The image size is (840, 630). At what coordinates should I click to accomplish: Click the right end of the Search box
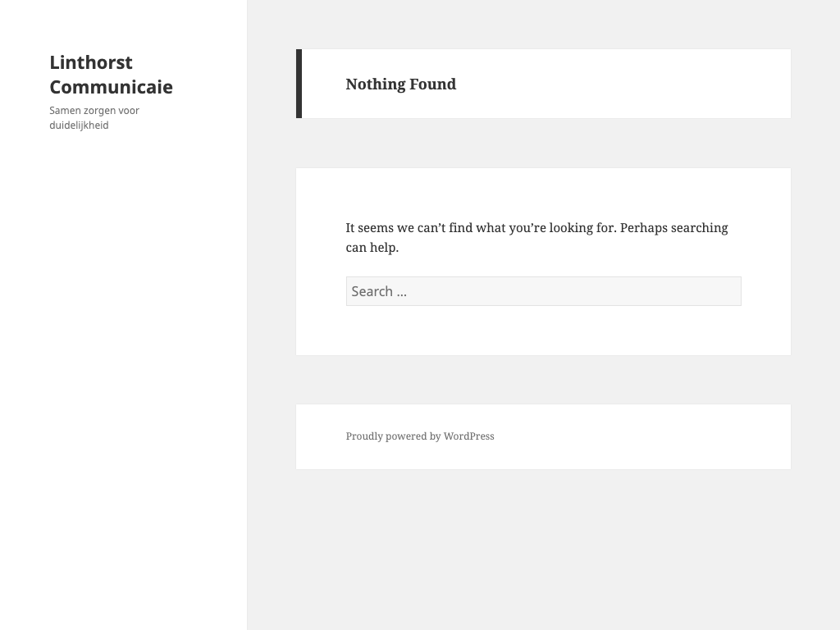click(730, 291)
